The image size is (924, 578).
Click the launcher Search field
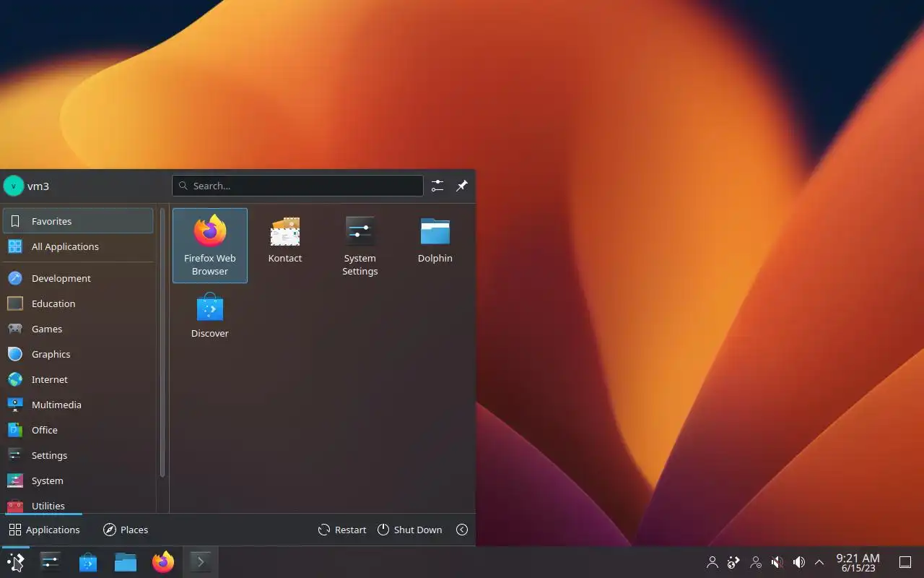tap(297, 186)
